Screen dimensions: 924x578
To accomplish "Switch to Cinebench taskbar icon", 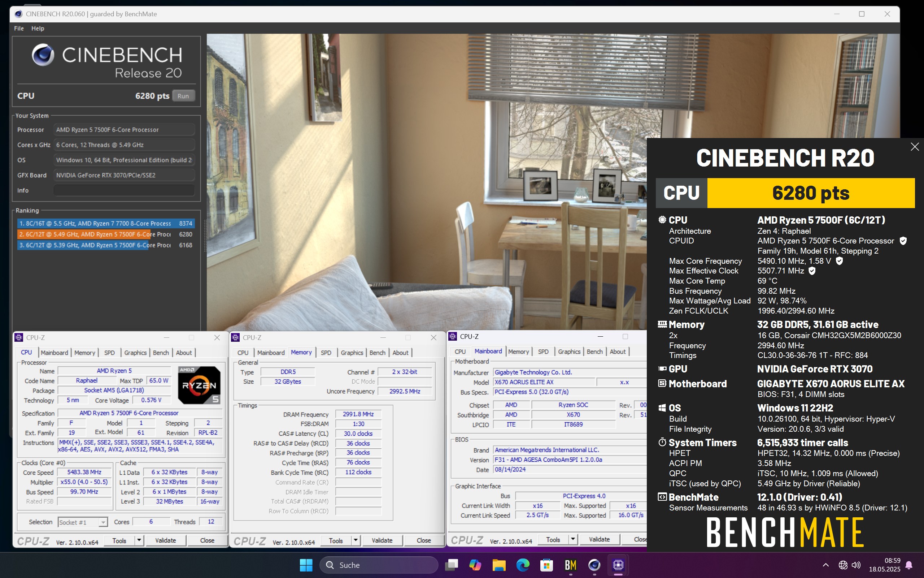I will tap(594, 565).
